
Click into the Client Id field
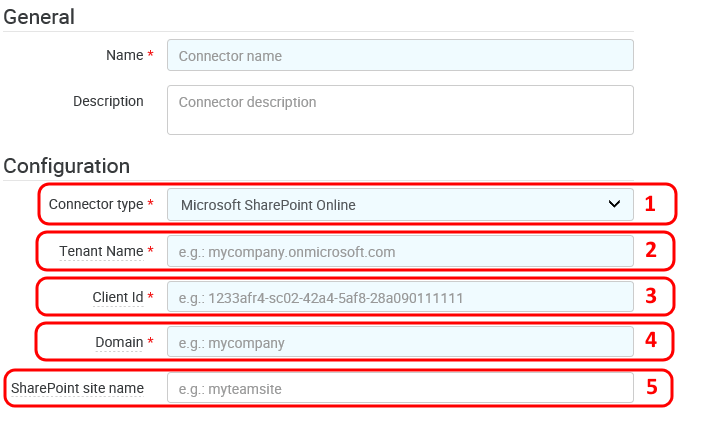400,297
